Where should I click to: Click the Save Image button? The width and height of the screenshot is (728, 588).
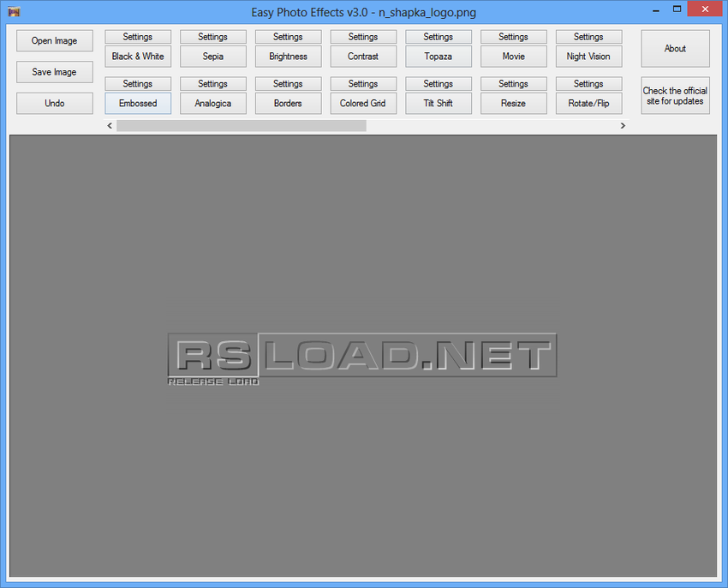pyautogui.click(x=54, y=72)
